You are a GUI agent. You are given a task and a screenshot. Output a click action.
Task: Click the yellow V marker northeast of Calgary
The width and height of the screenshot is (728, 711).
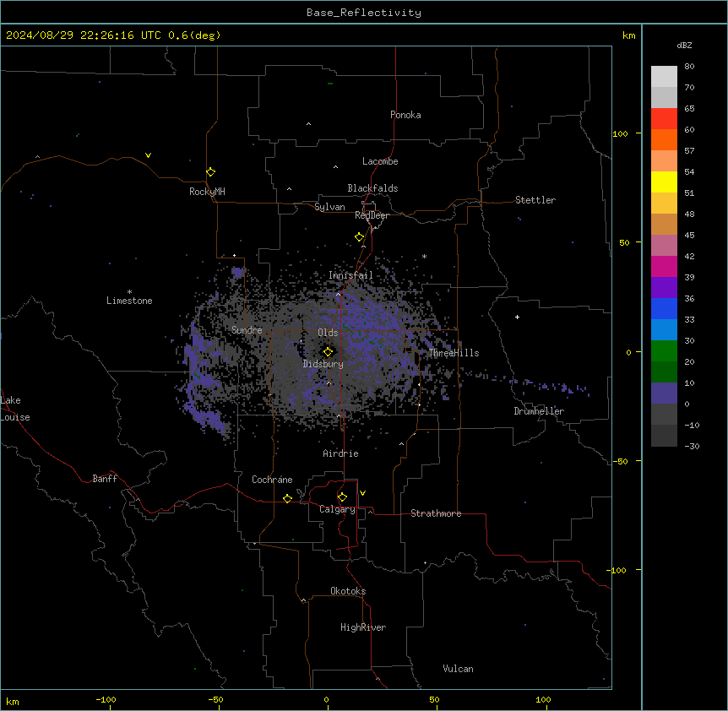362,493
